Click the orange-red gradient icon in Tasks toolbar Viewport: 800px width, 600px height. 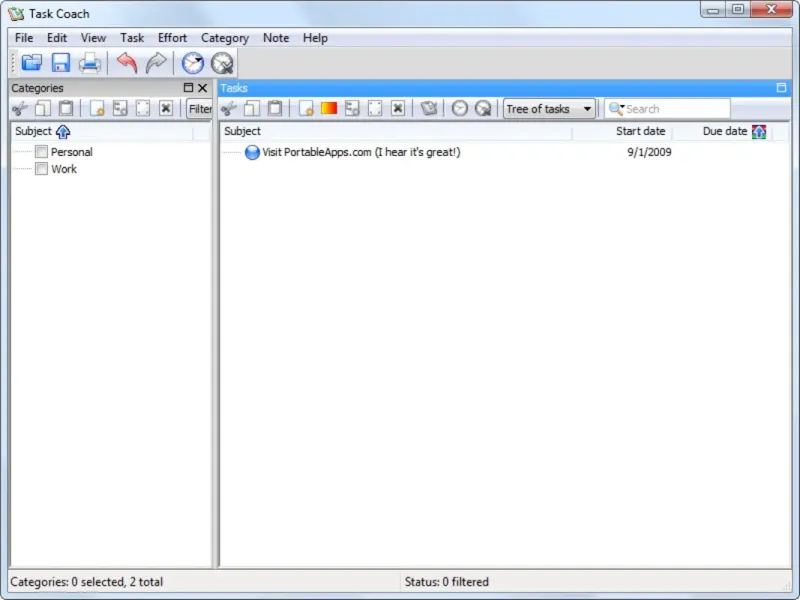[x=329, y=108]
